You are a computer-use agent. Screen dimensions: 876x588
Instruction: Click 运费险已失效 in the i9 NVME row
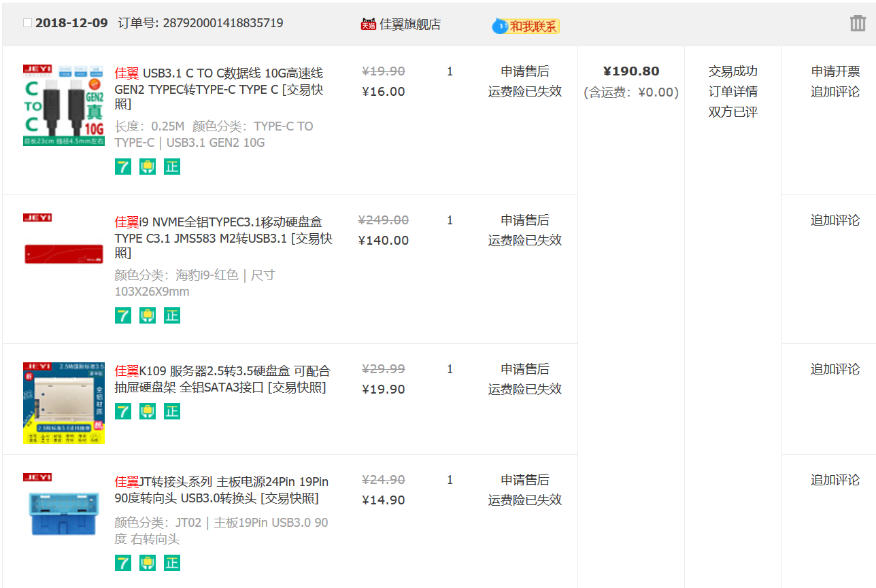click(x=525, y=240)
